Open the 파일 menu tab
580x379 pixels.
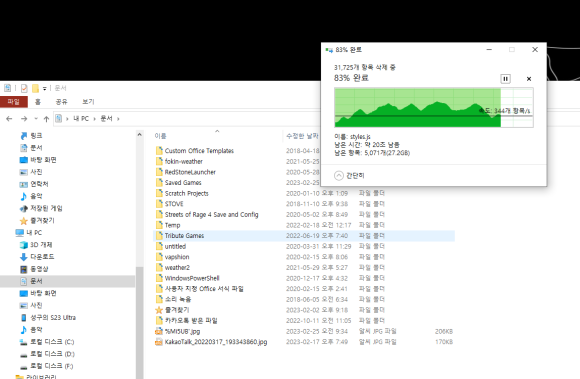[x=13, y=102]
